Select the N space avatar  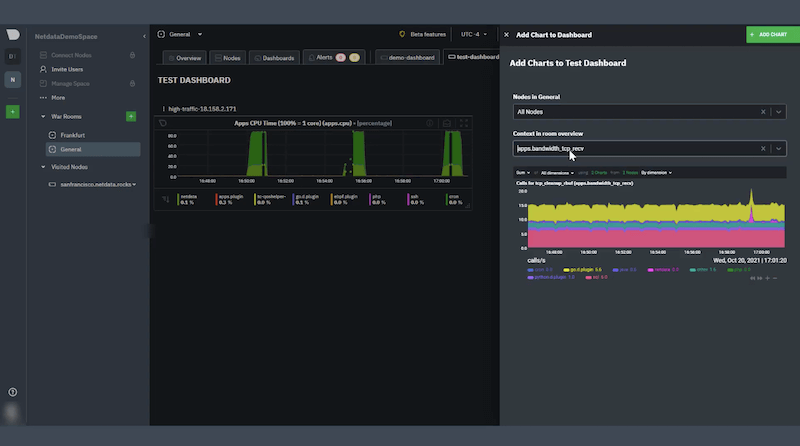click(x=13, y=80)
